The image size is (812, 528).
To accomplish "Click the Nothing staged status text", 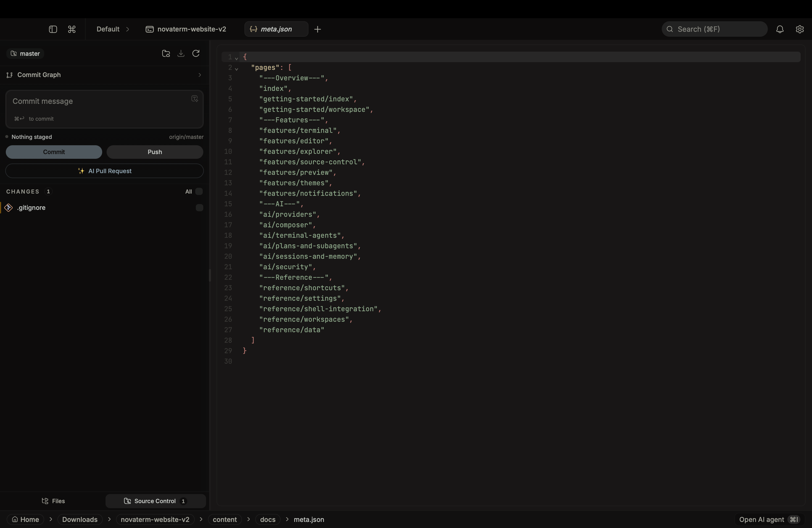I will click(32, 137).
